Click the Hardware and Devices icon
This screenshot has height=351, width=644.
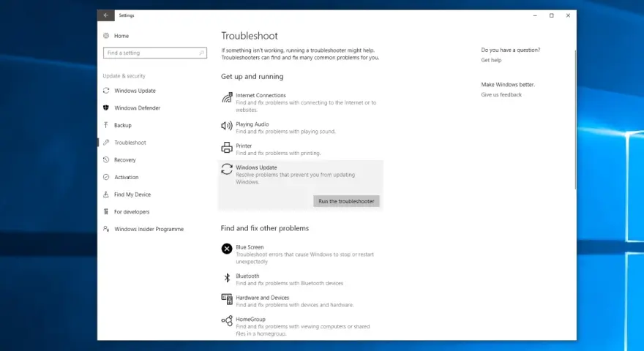click(227, 299)
